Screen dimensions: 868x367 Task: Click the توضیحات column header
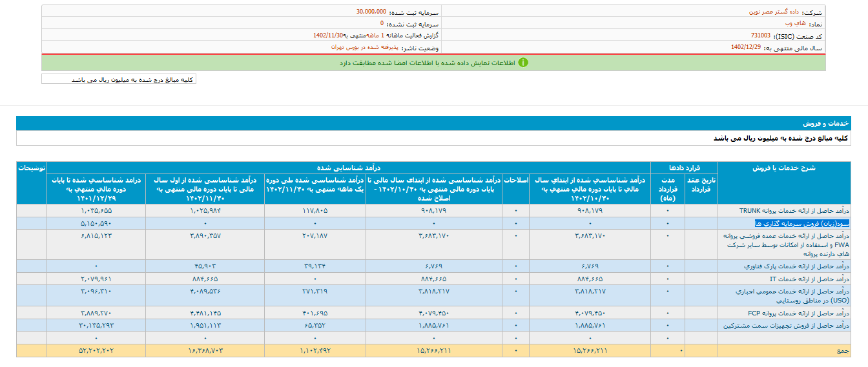pyautogui.click(x=31, y=168)
